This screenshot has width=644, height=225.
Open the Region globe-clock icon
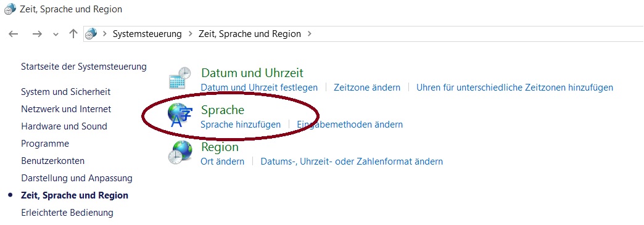(180, 153)
